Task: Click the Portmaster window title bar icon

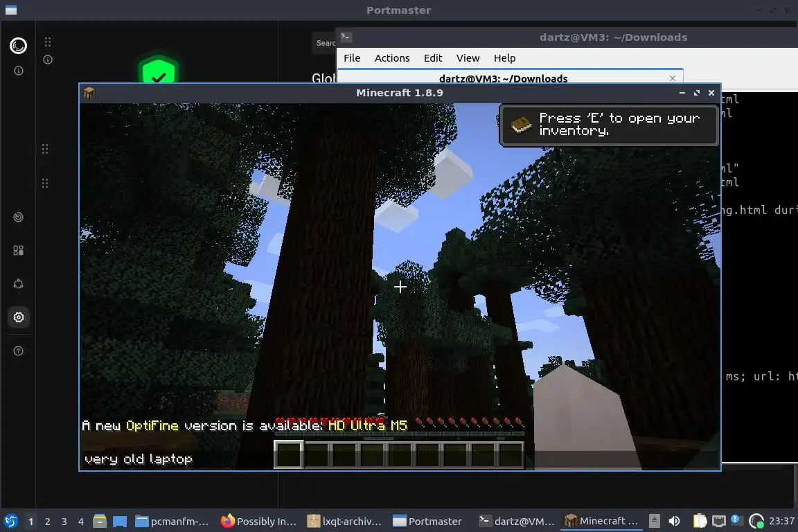Action: [10, 10]
